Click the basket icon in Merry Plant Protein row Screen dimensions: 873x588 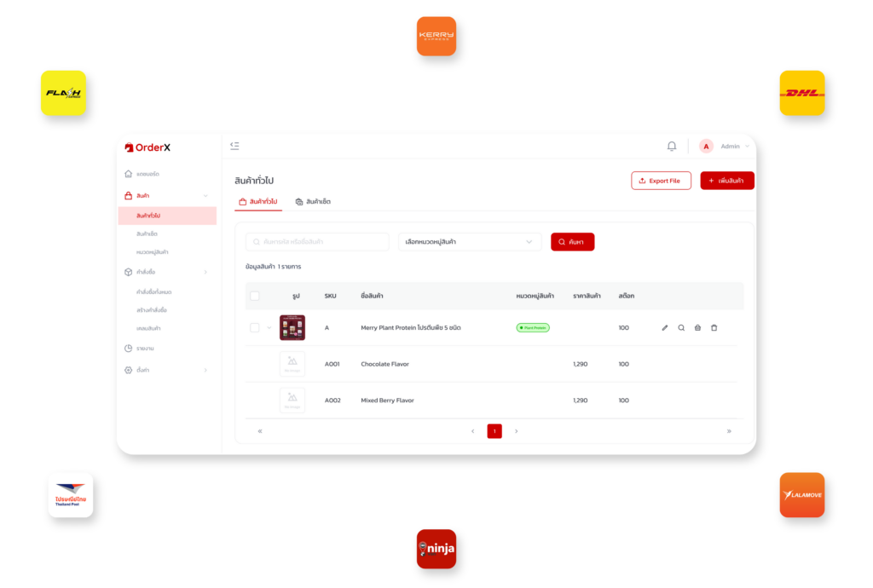point(697,327)
